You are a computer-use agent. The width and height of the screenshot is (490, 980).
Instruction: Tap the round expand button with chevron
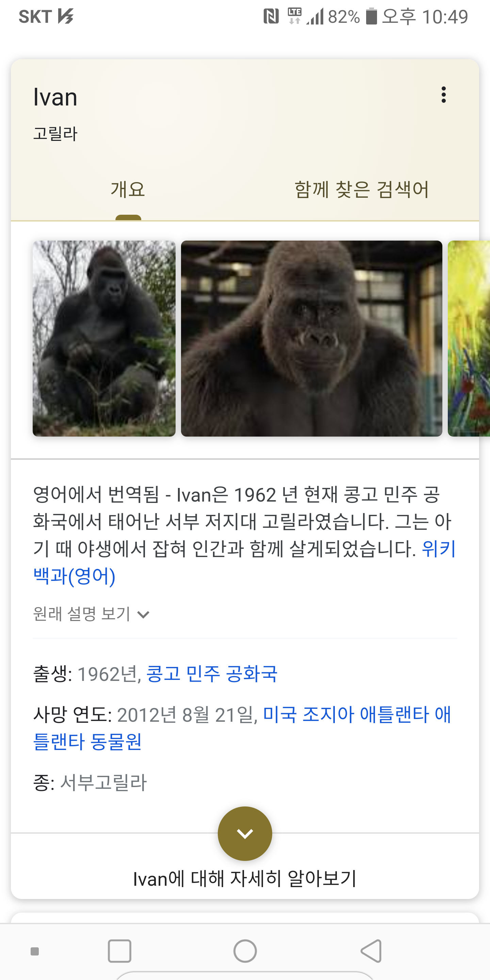point(245,834)
